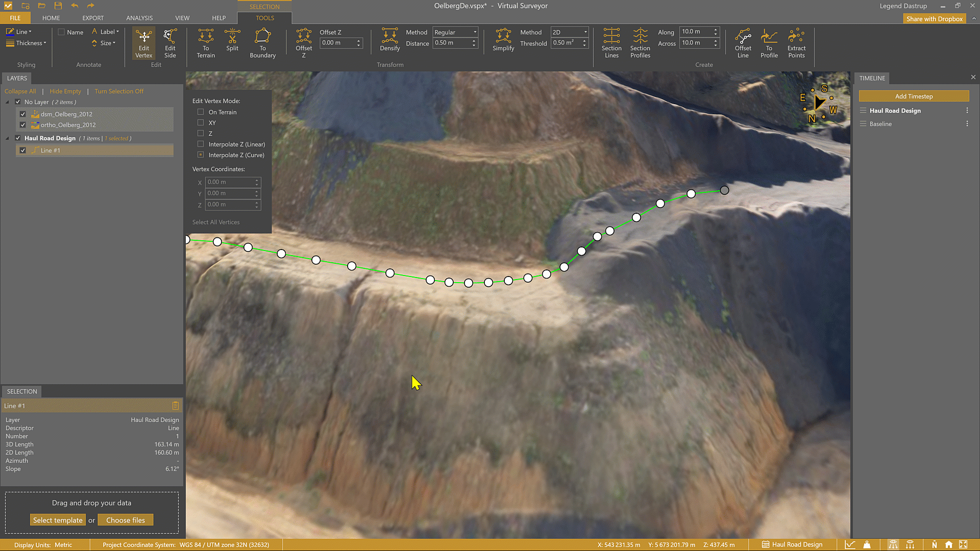Open the Simplify Method 2D dropdown

click(x=570, y=32)
